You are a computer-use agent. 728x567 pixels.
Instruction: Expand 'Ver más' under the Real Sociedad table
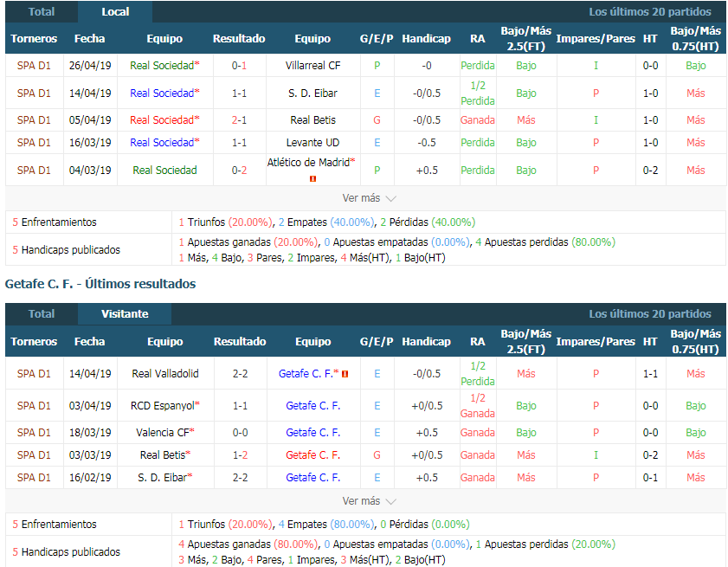(369, 198)
